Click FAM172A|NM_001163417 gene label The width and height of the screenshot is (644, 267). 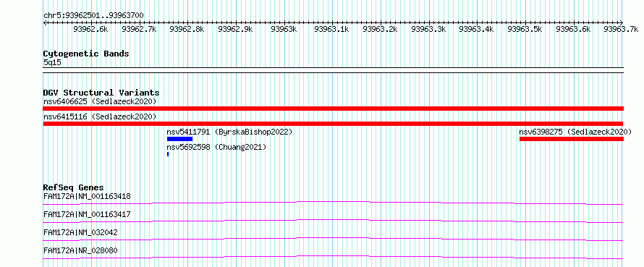click(x=87, y=214)
